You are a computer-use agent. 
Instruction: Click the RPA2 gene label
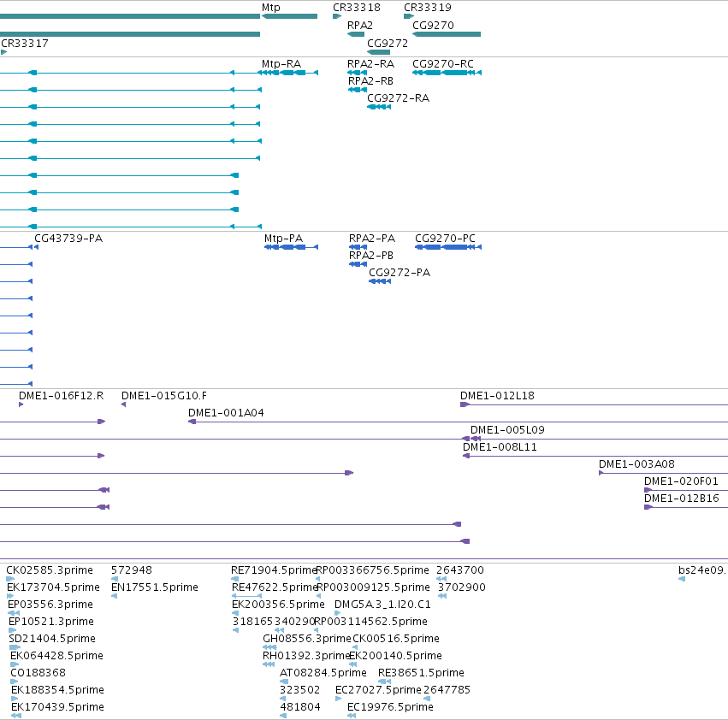click(360, 26)
